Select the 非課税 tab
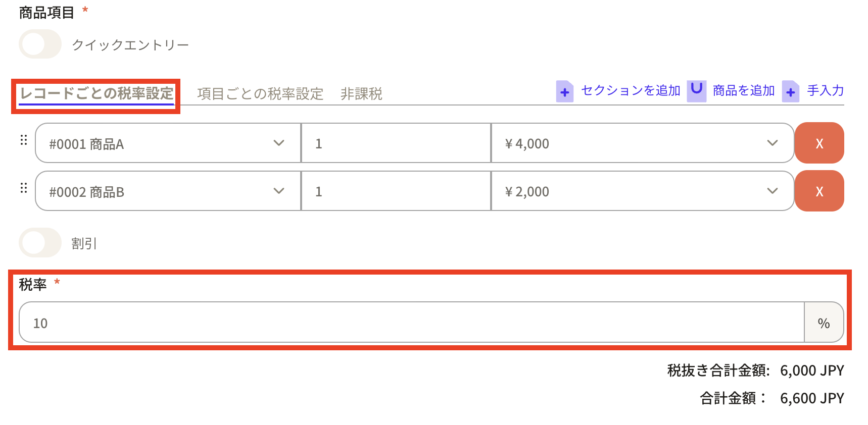The width and height of the screenshot is (868, 425). click(x=361, y=94)
